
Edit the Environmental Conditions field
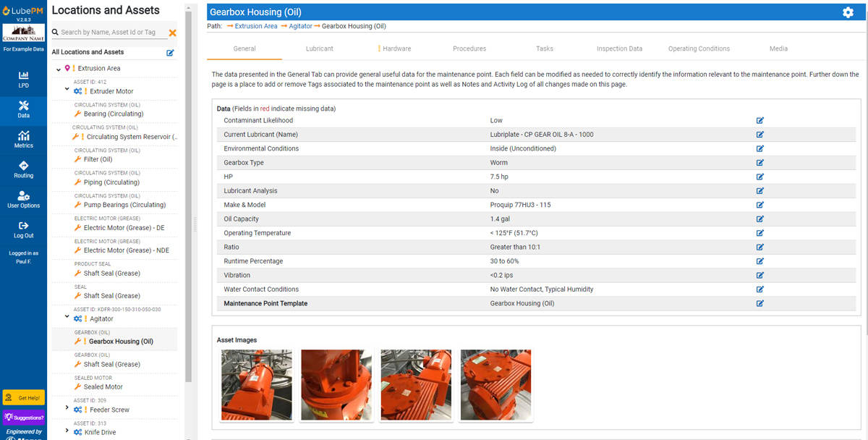click(x=760, y=148)
